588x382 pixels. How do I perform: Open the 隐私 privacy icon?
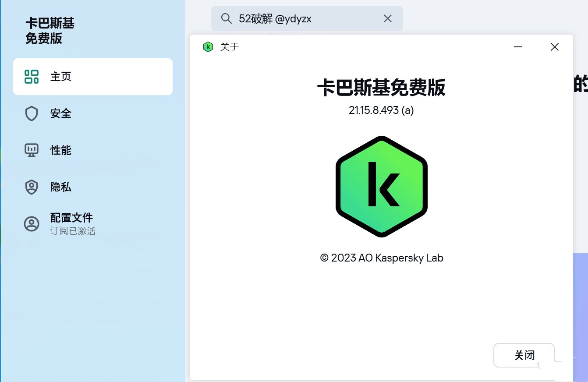[31, 187]
